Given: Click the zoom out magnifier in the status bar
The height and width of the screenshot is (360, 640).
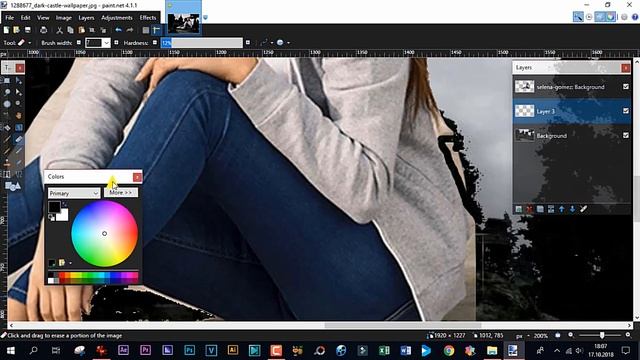Looking at the screenshot, I should point(571,335).
